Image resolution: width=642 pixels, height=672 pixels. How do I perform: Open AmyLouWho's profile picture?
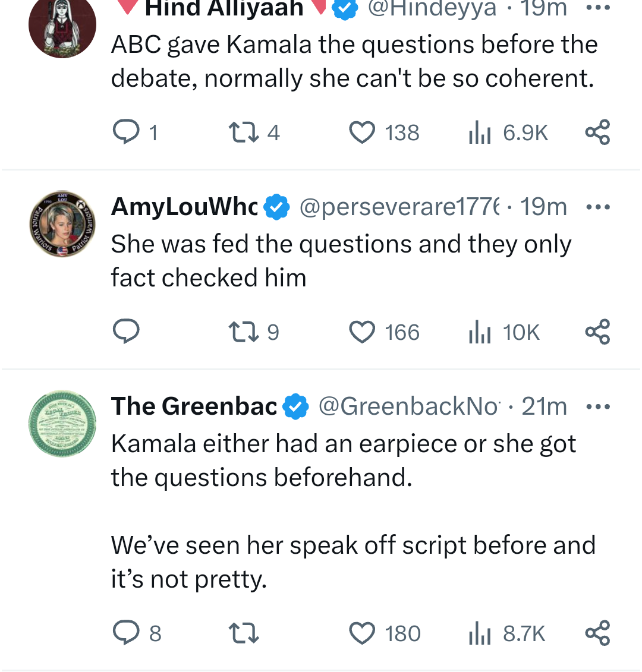click(x=62, y=223)
